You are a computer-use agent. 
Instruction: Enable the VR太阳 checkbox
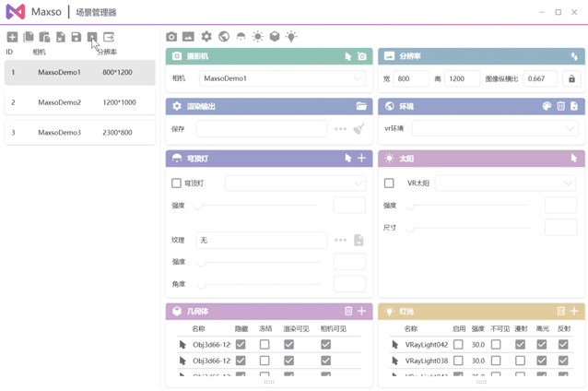389,184
